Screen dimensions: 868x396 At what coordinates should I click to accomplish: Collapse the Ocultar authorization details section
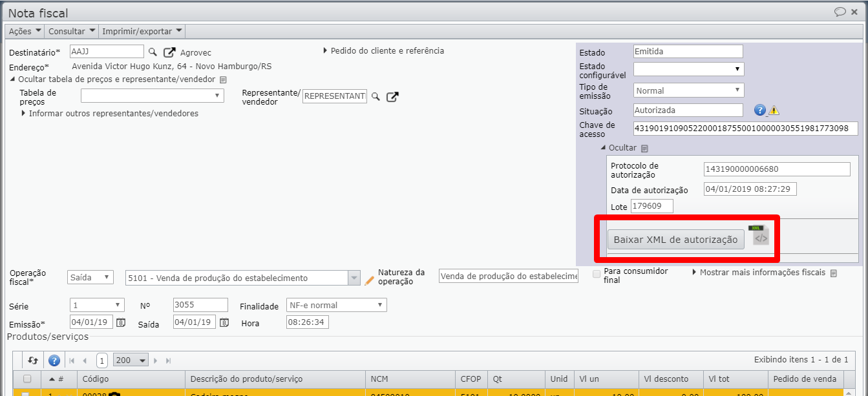[619, 148]
